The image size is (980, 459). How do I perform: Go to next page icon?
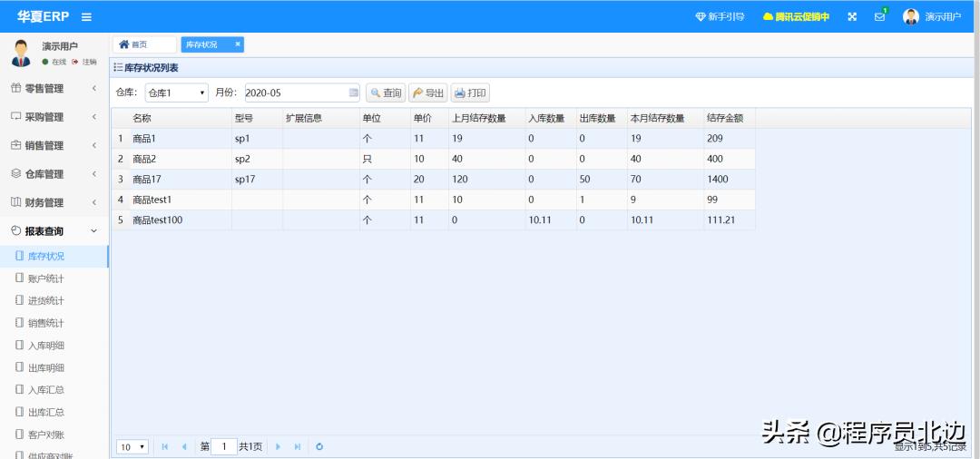coord(279,447)
